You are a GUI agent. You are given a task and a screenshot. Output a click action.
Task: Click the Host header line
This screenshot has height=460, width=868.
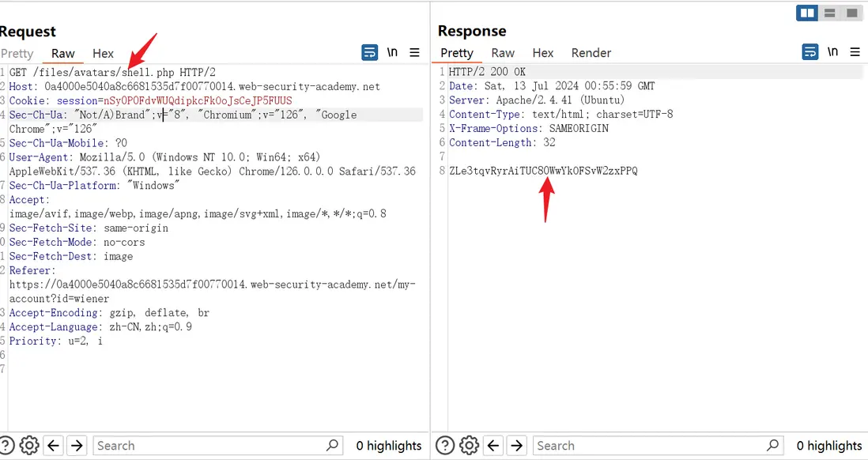pyautogui.click(x=194, y=86)
